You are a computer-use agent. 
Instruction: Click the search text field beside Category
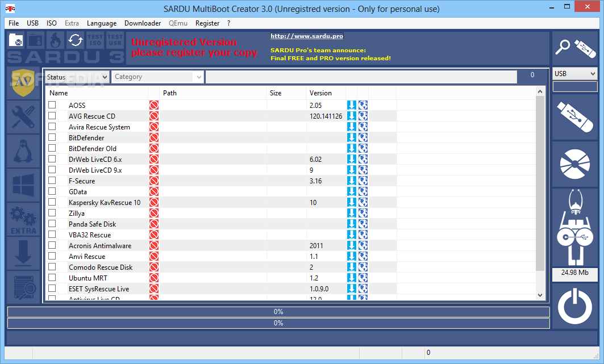361,77
